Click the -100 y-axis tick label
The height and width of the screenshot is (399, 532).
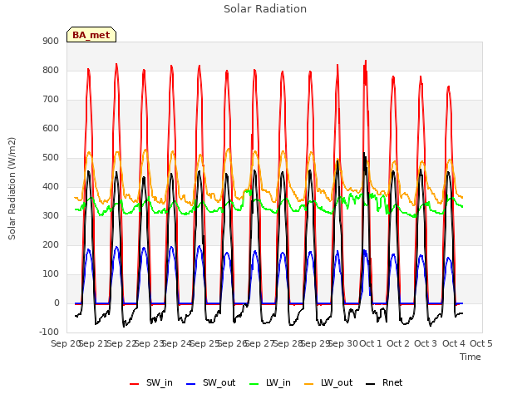[49, 332]
